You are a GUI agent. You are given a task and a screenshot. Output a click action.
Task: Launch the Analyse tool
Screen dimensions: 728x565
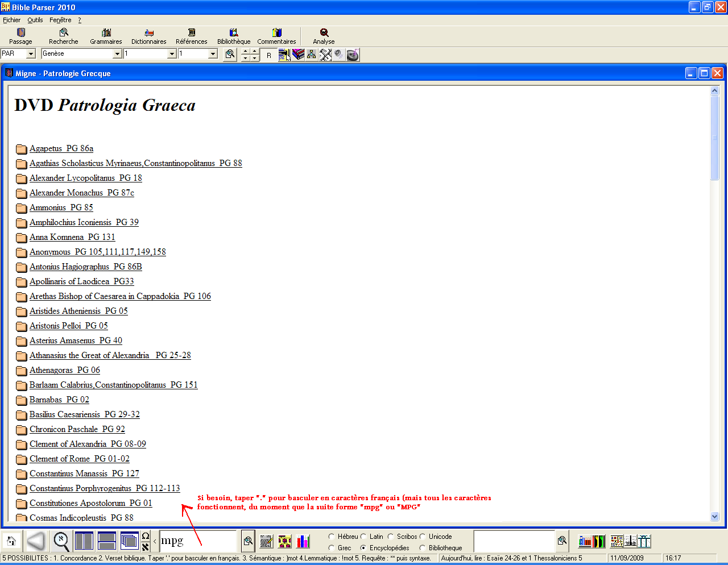click(324, 36)
